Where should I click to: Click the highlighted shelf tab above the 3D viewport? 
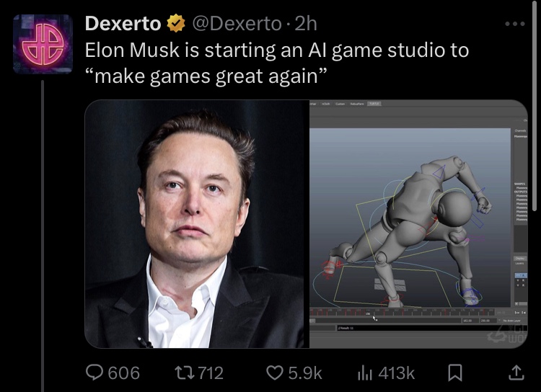point(374,104)
